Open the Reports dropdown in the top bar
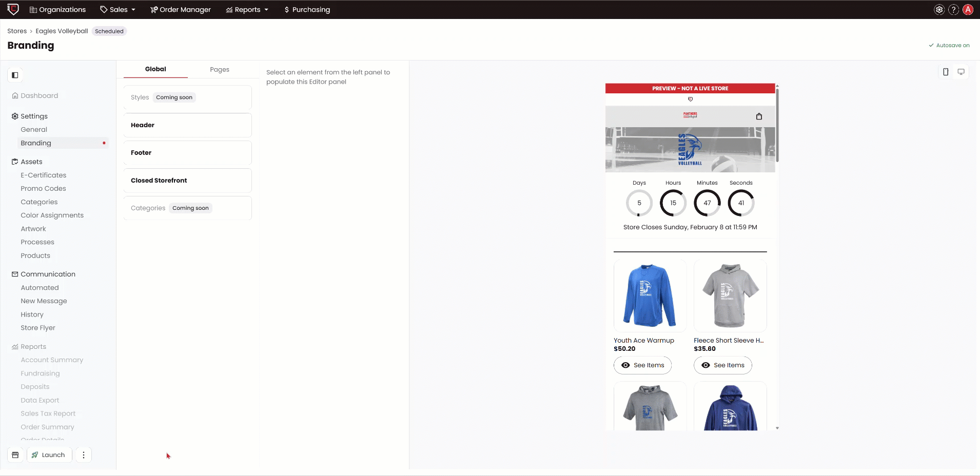Screen dimensions: 980x476 pyautogui.click(x=247, y=9)
